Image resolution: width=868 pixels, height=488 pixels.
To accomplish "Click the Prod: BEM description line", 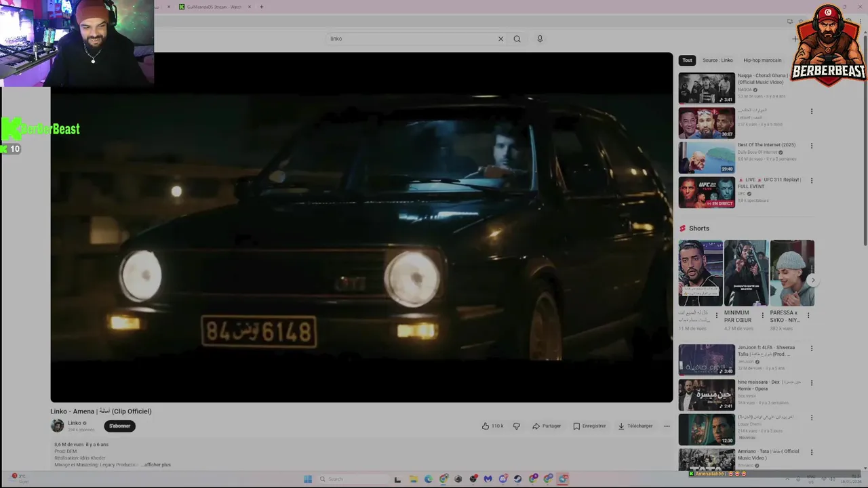I will coord(66,451).
